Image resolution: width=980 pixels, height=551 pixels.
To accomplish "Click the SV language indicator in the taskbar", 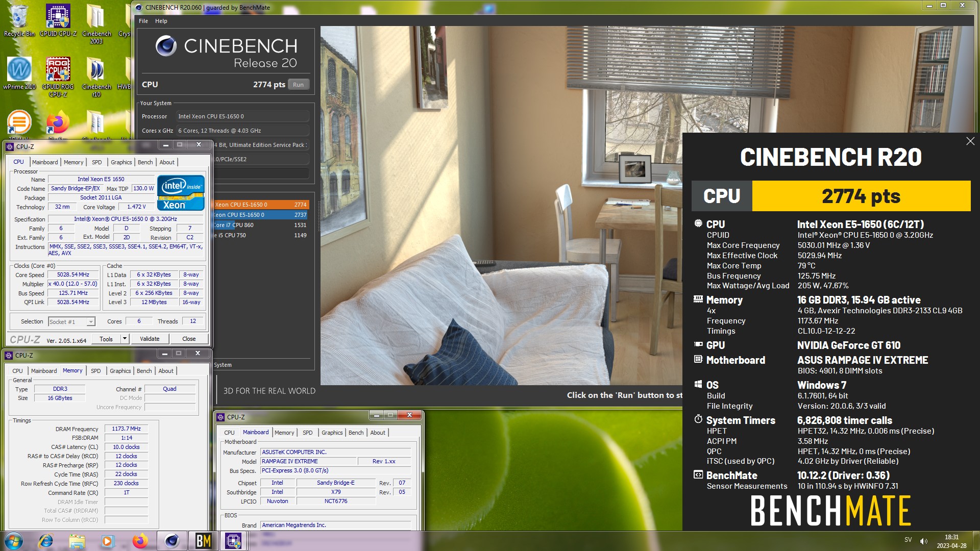I will click(908, 540).
